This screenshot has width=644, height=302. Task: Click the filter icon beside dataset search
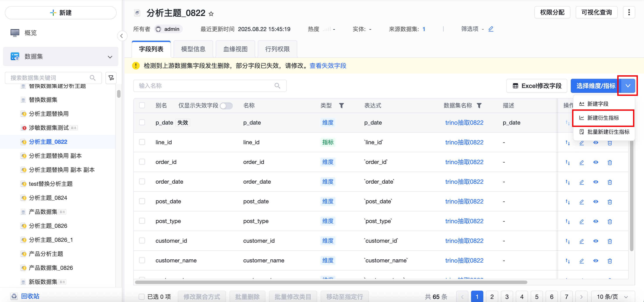111,78
